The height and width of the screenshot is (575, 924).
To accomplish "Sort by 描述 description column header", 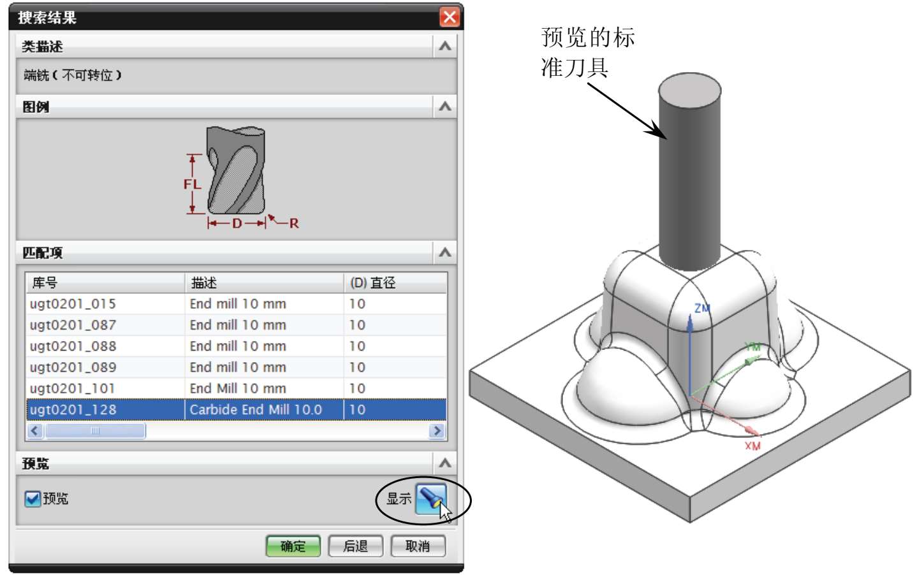I will pos(264,282).
